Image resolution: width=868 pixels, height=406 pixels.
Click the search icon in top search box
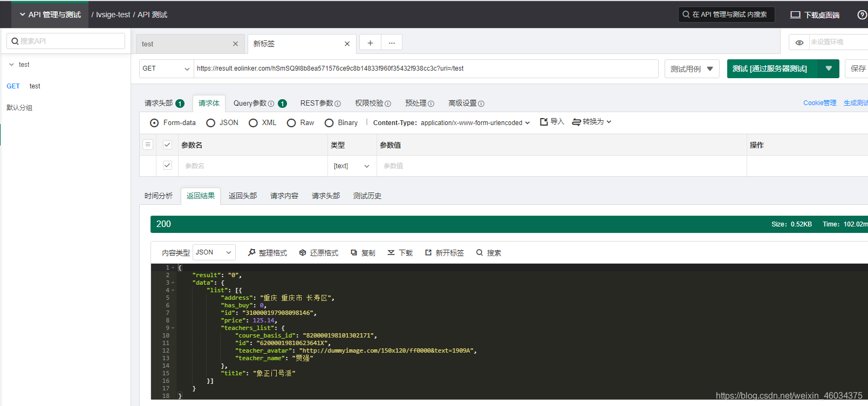click(x=686, y=15)
